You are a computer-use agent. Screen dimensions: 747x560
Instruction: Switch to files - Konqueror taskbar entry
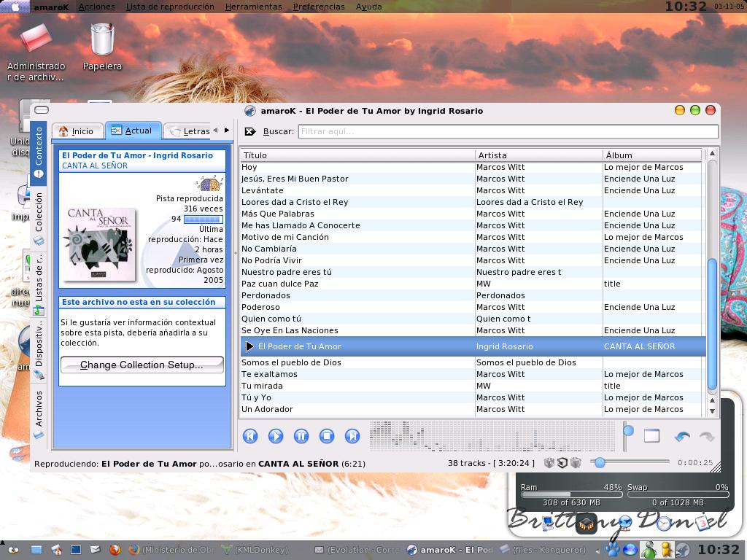click(x=543, y=550)
